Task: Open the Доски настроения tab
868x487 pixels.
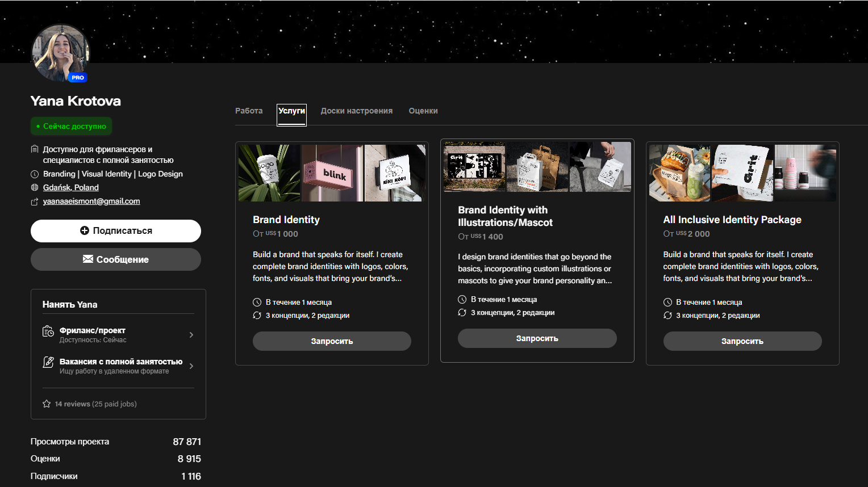Action: tap(357, 111)
